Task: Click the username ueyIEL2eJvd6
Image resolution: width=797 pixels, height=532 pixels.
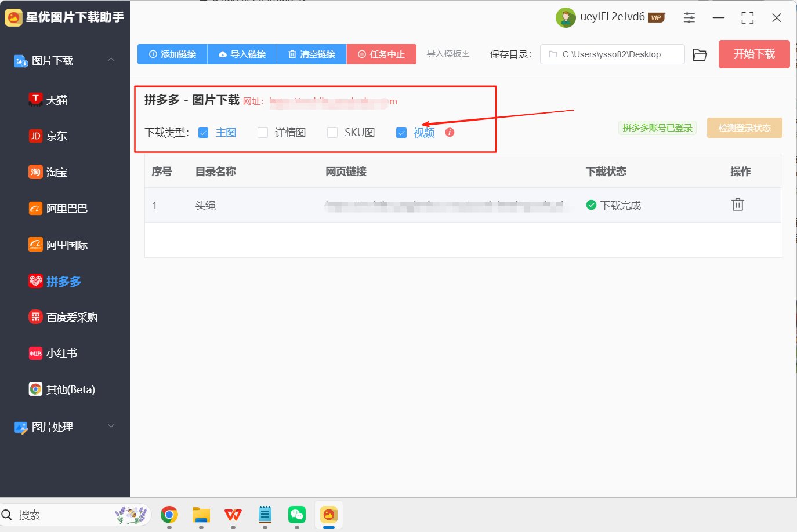Action: pyautogui.click(x=613, y=17)
